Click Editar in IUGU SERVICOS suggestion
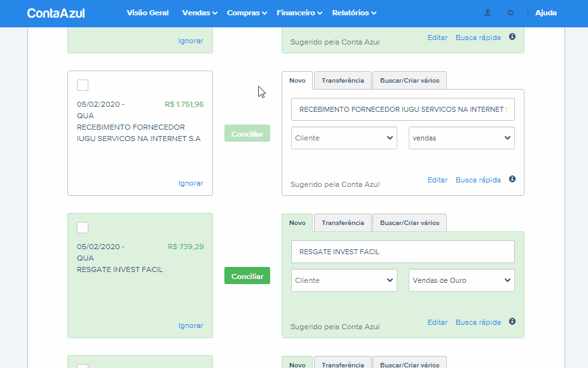Image resolution: width=588 pixels, height=368 pixels. click(x=437, y=180)
